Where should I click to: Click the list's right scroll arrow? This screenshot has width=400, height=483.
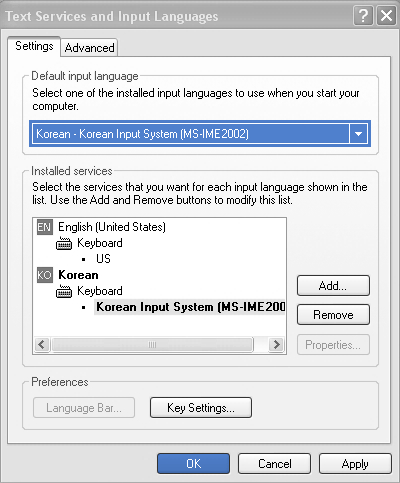pos(276,344)
